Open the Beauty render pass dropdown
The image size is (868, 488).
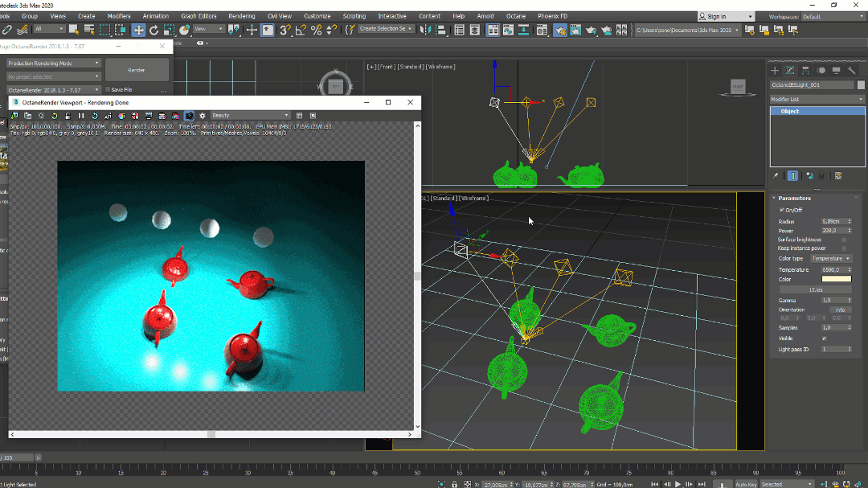(250, 115)
